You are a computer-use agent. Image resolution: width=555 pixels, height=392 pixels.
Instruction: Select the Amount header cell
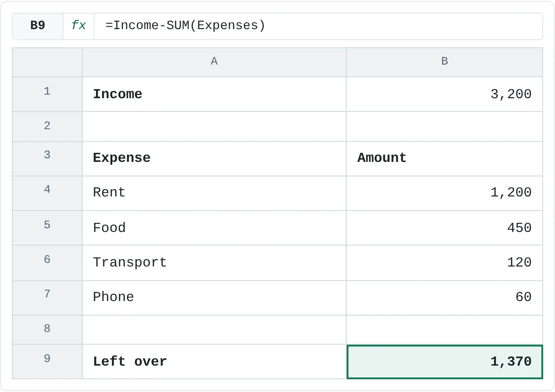pos(444,159)
